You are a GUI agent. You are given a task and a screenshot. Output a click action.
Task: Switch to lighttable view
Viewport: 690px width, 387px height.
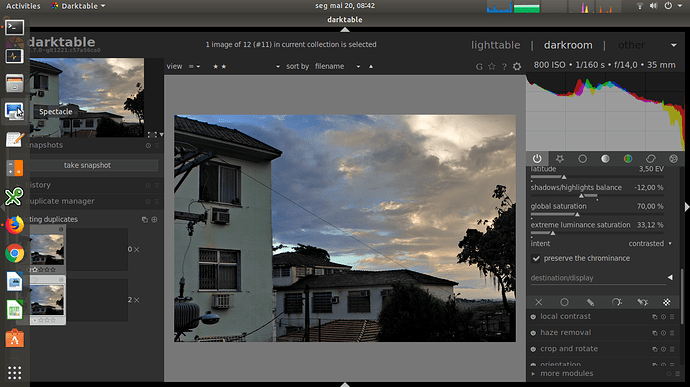click(495, 45)
